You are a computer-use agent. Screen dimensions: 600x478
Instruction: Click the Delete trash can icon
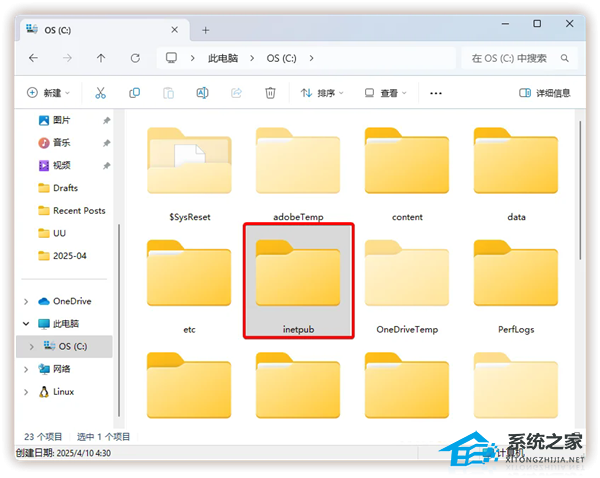270,93
